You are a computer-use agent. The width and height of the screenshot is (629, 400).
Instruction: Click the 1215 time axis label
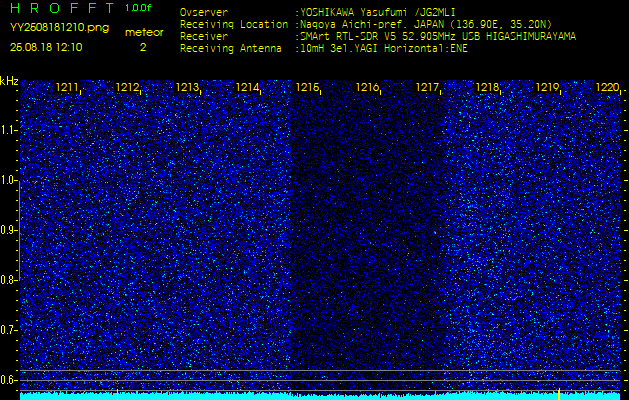click(307, 87)
